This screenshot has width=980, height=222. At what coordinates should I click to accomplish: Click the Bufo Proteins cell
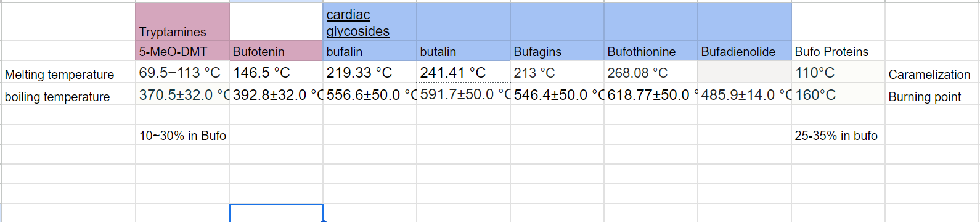(x=838, y=51)
